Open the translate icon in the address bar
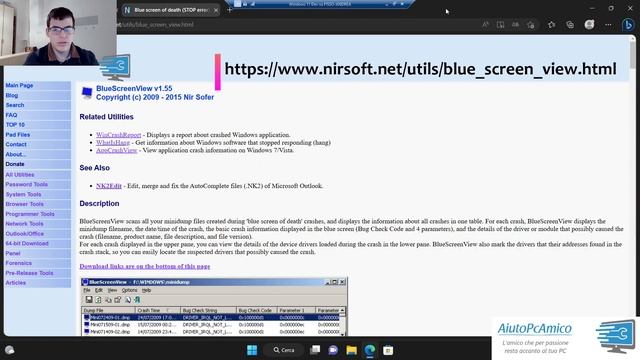 pyautogui.click(x=516, y=25)
